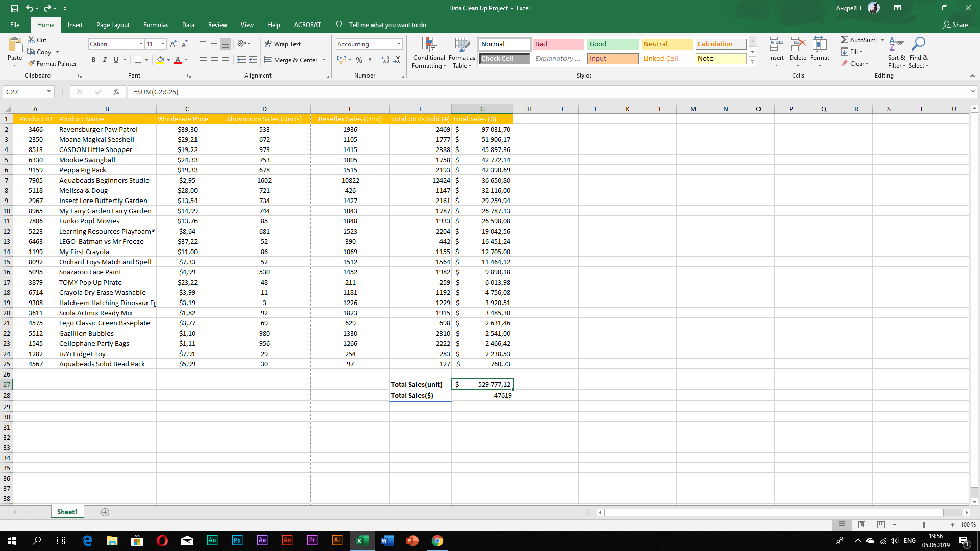
Task: Apply the Neutral cell style
Action: click(x=667, y=44)
